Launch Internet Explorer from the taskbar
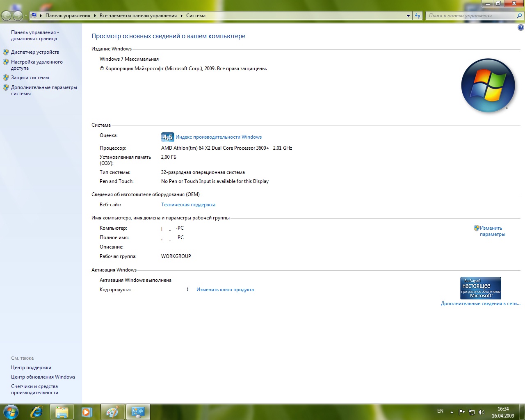The image size is (525, 420). 37,412
